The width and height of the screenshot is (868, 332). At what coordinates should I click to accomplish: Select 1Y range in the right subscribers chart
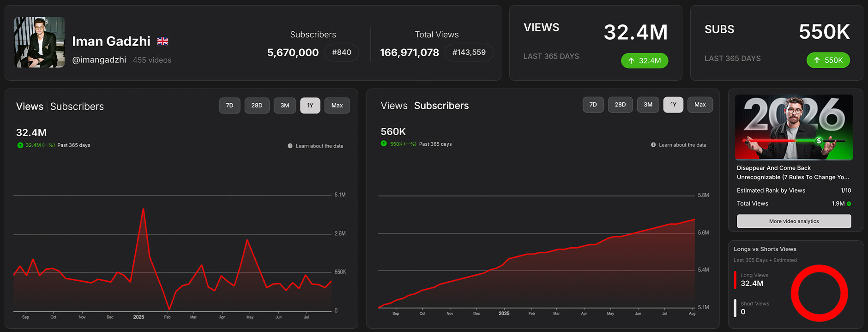(x=673, y=105)
